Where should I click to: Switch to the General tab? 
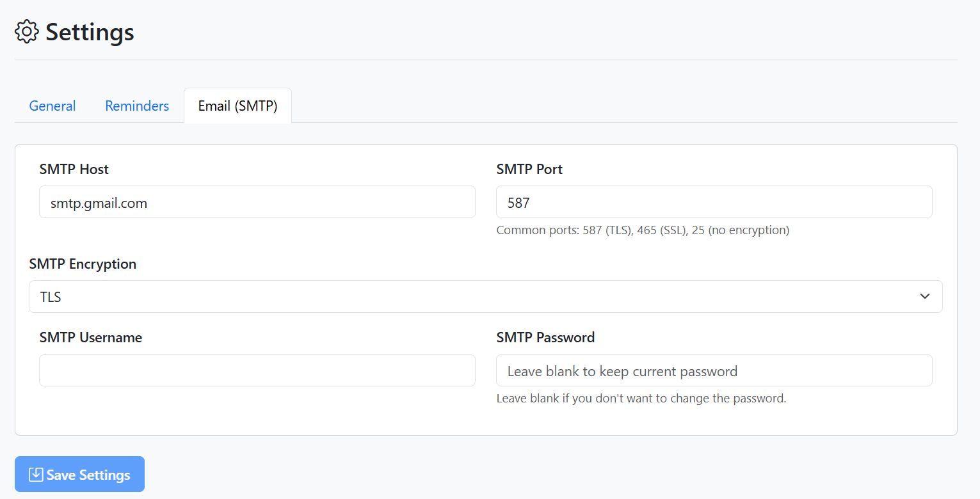coord(52,106)
